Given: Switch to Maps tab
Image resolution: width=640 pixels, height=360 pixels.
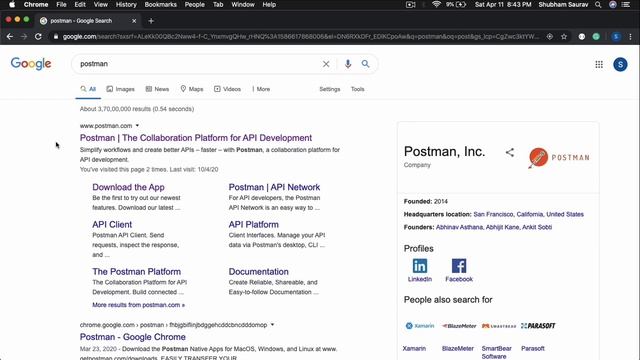Looking at the screenshot, I should [x=192, y=89].
